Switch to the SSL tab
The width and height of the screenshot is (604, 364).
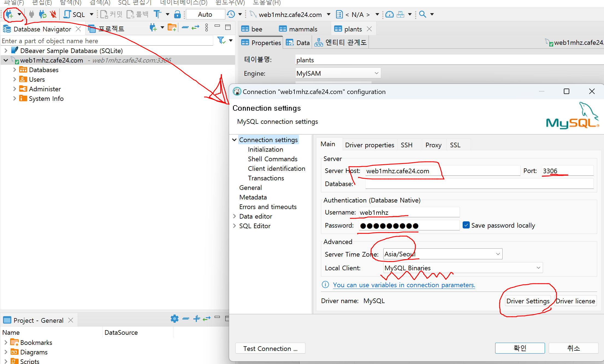click(455, 145)
